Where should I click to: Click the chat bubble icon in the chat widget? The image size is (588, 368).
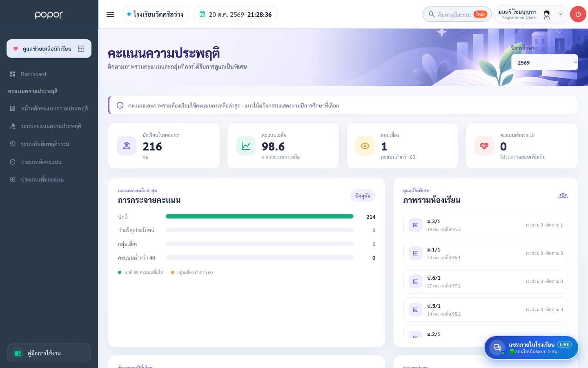pyautogui.click(x=497, y=348)
